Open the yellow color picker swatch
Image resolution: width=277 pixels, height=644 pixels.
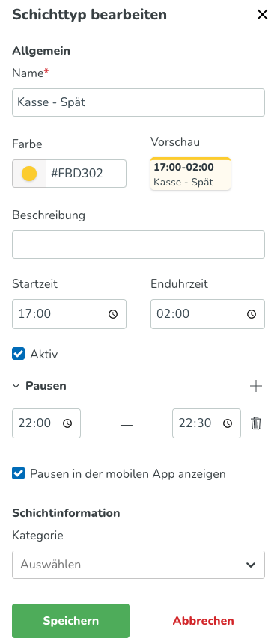pos(29,174)
